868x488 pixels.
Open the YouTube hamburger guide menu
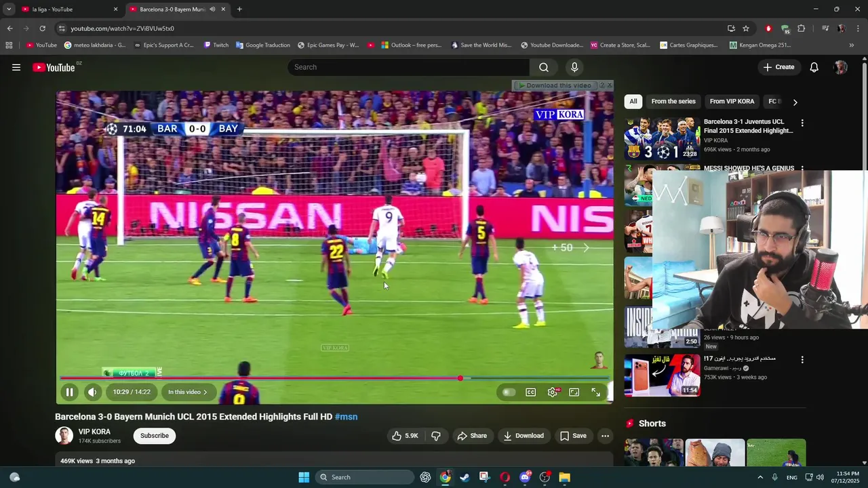tap(16, 67)
